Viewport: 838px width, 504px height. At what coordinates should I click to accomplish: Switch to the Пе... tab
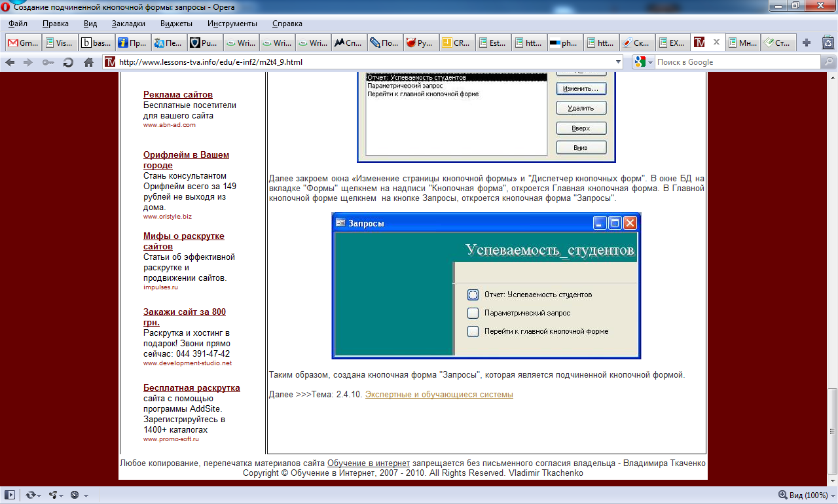168,43
